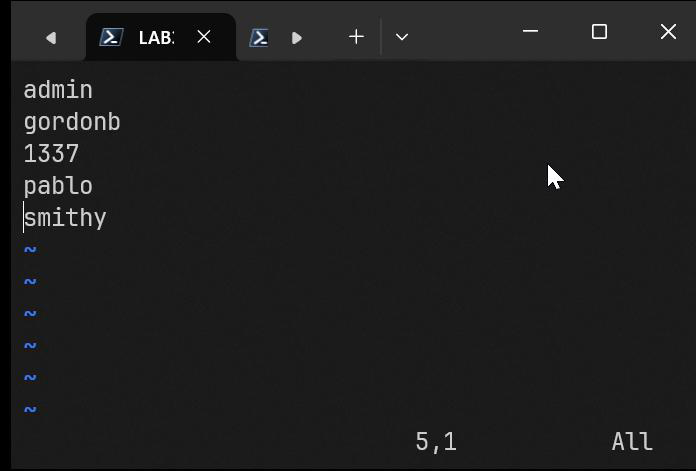
Task: Open a new terminal tab
Action: [x=356, y=37]
